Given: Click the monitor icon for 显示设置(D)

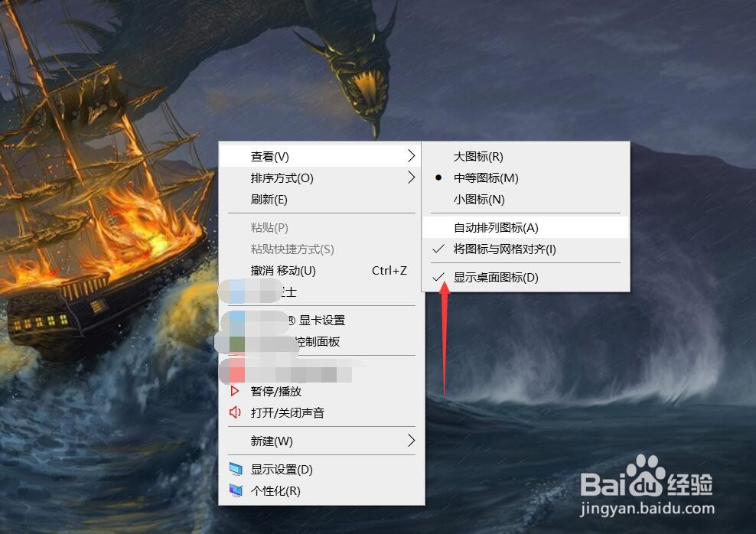Looking at the screenshot, I should pyautogui.click(x=236, y=470).
